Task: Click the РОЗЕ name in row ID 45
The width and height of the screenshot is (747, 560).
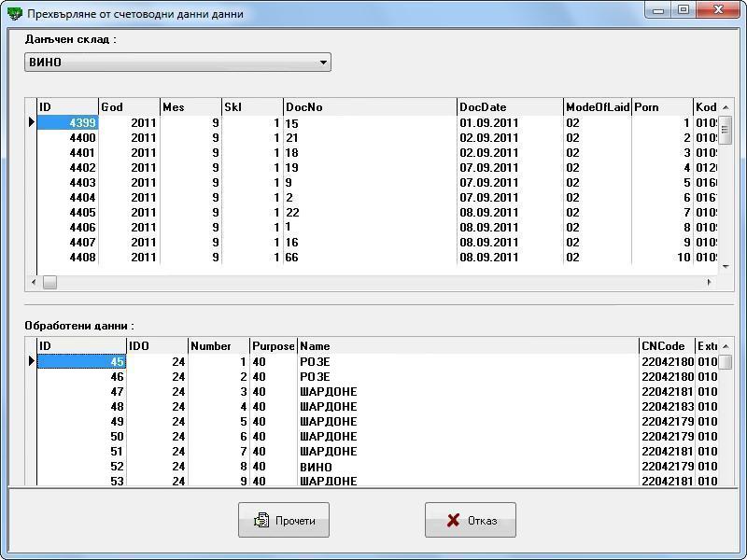Action: coord(468,361)
